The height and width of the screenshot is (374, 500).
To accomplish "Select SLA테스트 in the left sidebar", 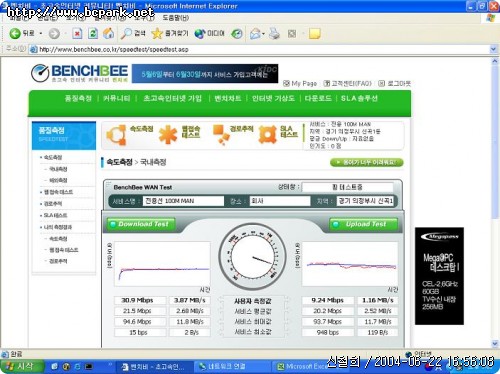I will pos(55,215).
